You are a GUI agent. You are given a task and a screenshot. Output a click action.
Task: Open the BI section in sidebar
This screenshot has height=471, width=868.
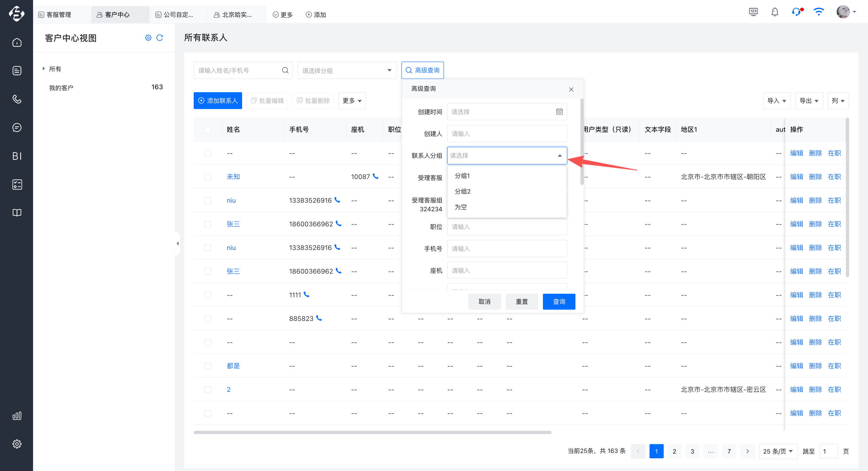tap(17, 156)
